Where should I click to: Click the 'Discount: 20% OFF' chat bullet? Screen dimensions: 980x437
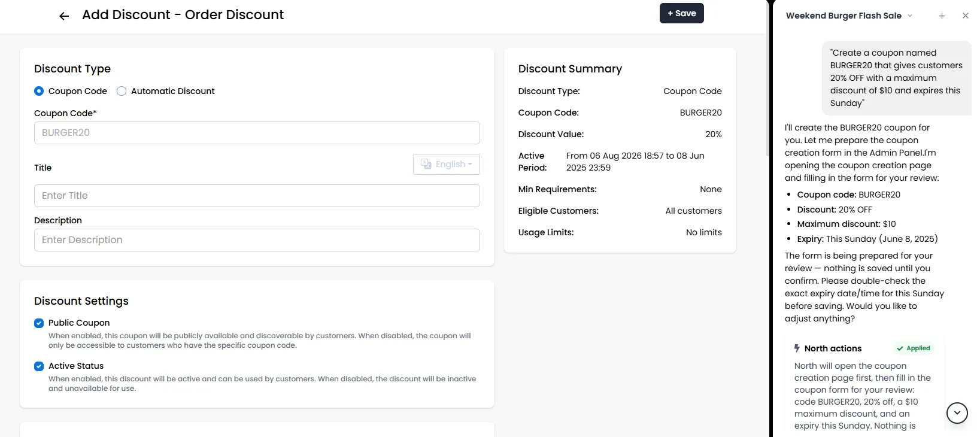[835, 210]
